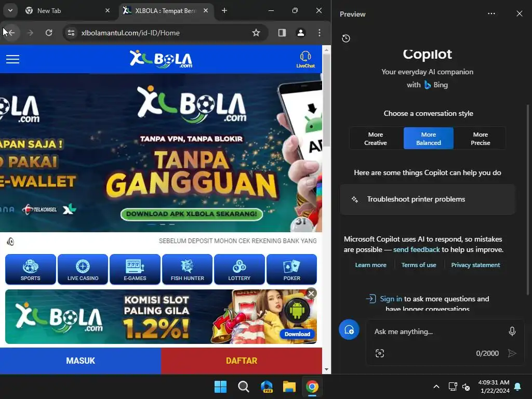The height and width of the screenshot is (399, 532).
Task: Click Download APK XLBOLA Sekarang button
Action: click(192, 214)
